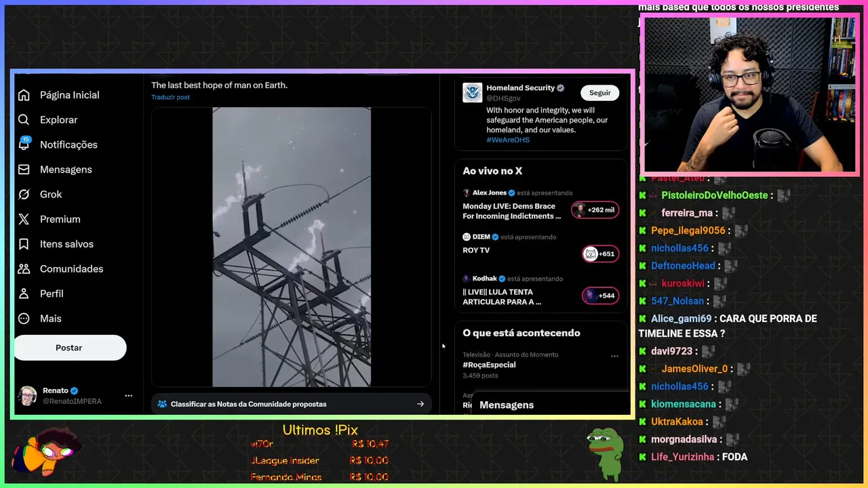The image size is (868, 488).
Task: Open LULA TENTA ARTICULAR live title
Action: coord(502,297)
